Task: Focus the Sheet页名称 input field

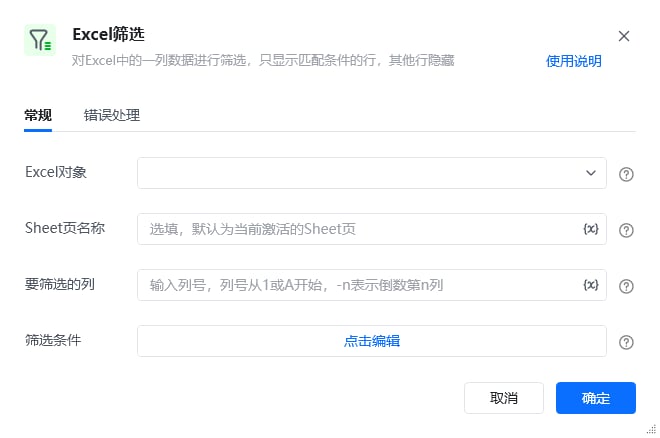Action: coord(372,229)
